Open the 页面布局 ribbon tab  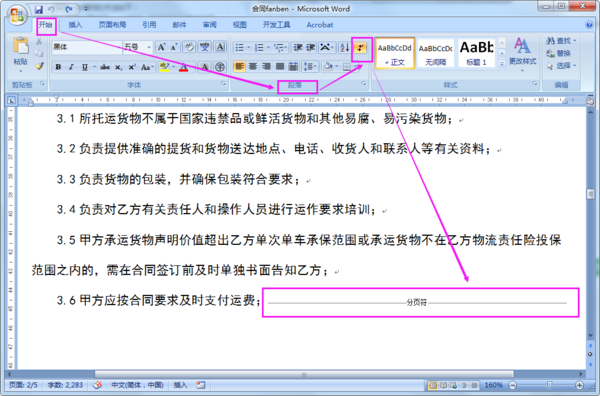click(112, 25)
